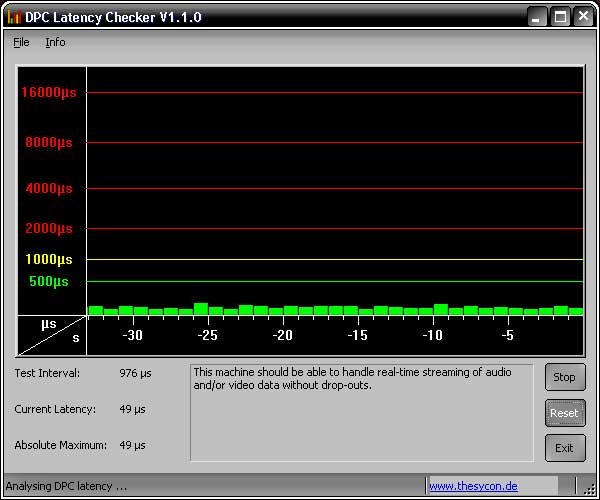Click the red 16000µs axis label
The width and height of the screenshot is (600, 500).
click(49, 93)
